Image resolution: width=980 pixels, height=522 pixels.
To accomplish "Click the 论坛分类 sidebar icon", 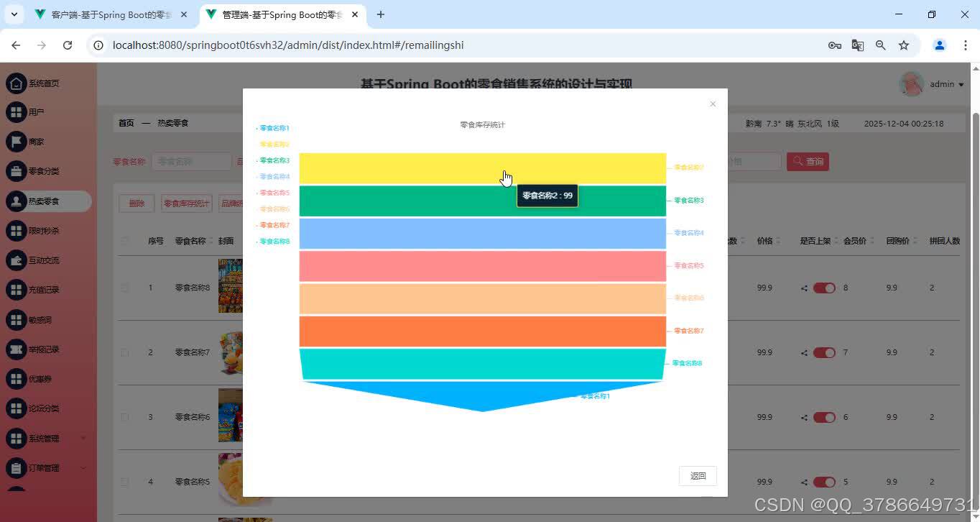I will coord(16,409).
